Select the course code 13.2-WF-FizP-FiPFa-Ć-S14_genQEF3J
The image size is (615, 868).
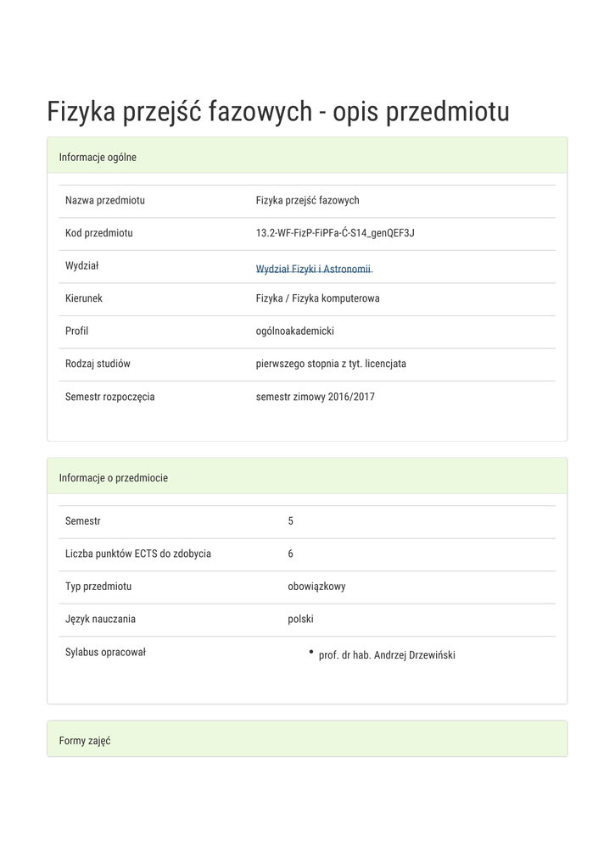(x=335, y=233)
